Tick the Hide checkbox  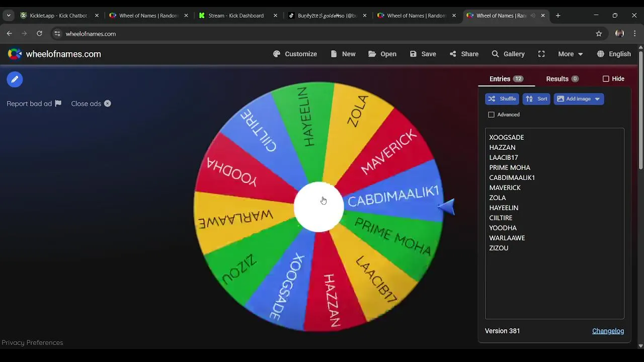coord(606,79)
